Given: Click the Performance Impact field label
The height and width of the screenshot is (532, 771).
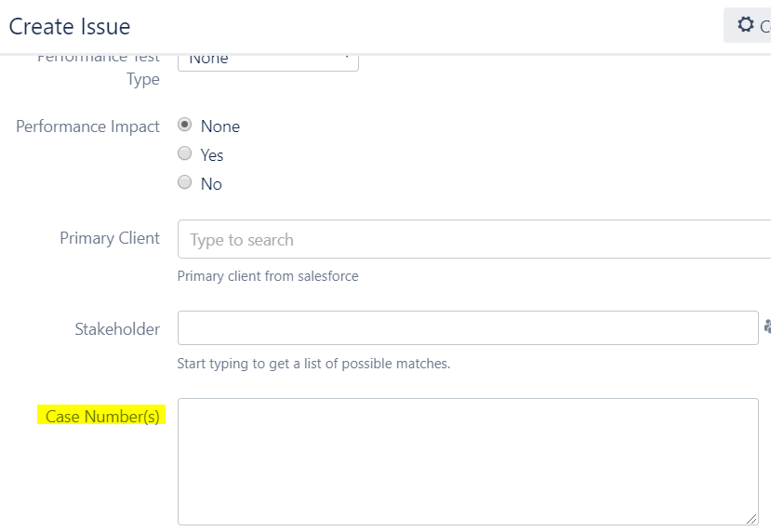Looking at the screenshot, I should pos(87,126).
